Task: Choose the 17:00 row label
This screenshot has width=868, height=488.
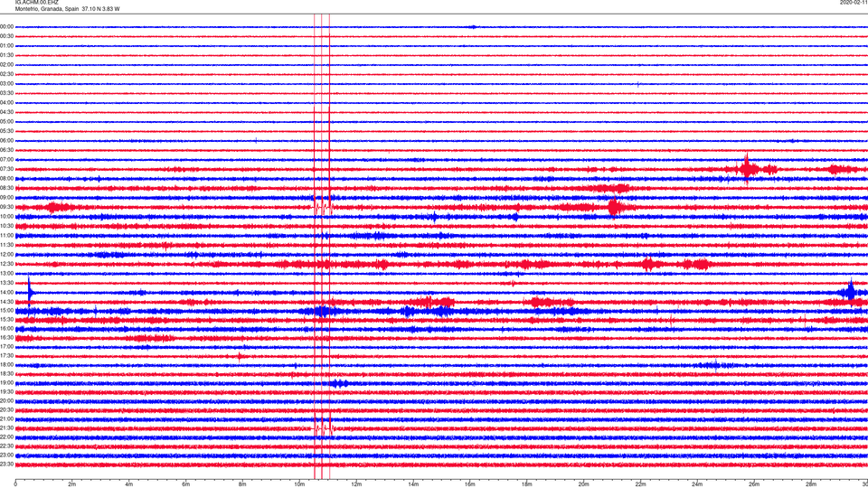Action: click(7, 347)
